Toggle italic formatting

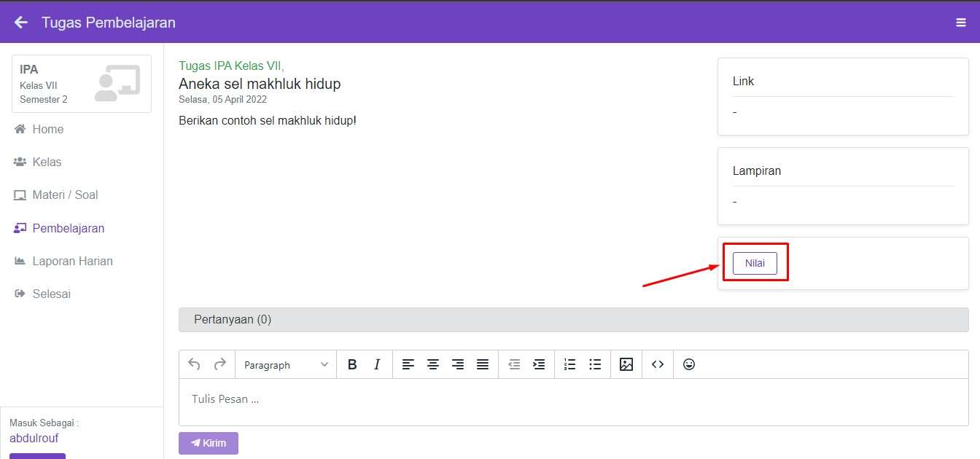(377, 364)
